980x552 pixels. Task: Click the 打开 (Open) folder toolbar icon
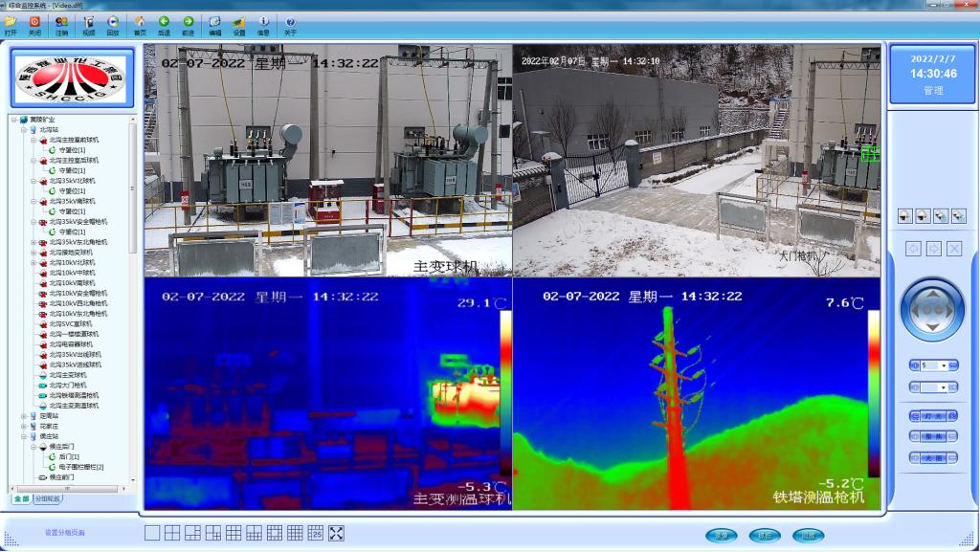11,22
